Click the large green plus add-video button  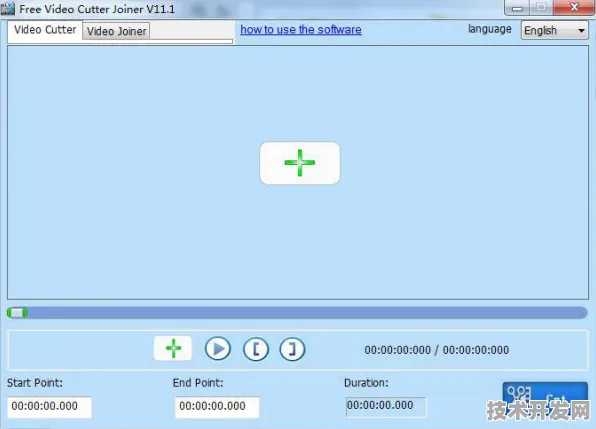pos(300,163)
